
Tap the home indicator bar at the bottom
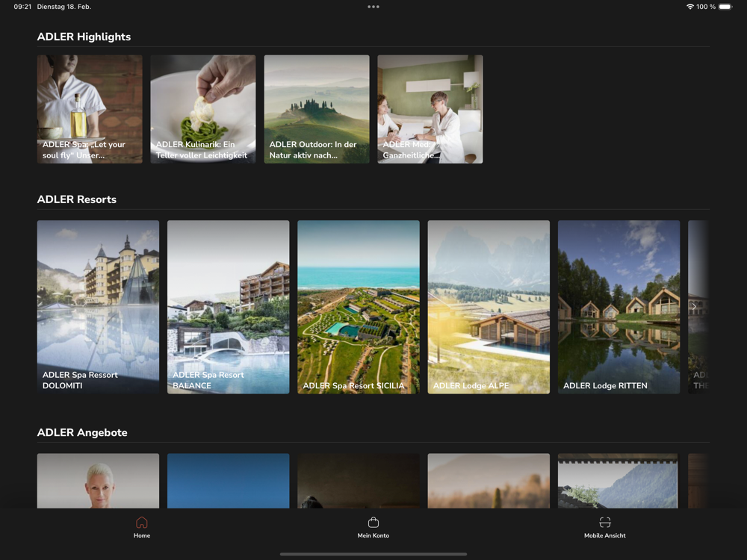(373, 554)
